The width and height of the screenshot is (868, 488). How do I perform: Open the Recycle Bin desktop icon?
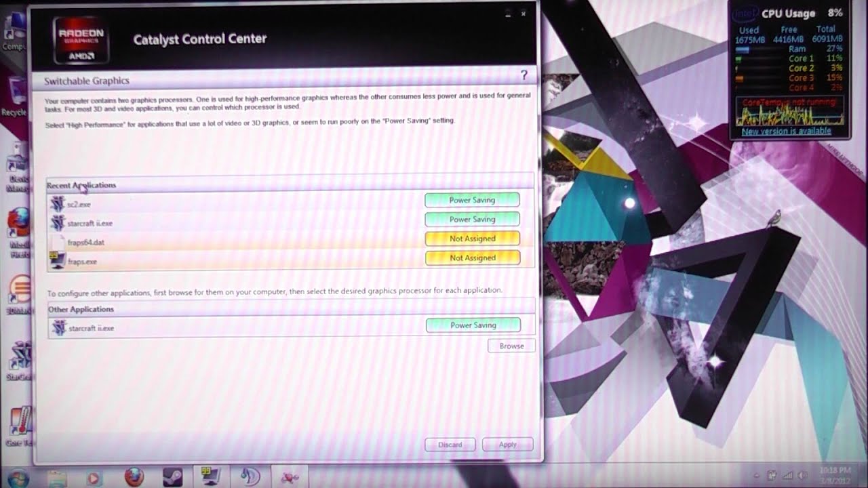pyautogui.click(x=14, y=95)
